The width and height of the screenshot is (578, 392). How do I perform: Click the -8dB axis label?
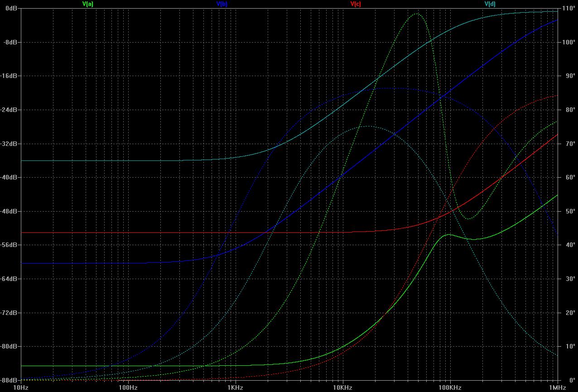point(10,43)
